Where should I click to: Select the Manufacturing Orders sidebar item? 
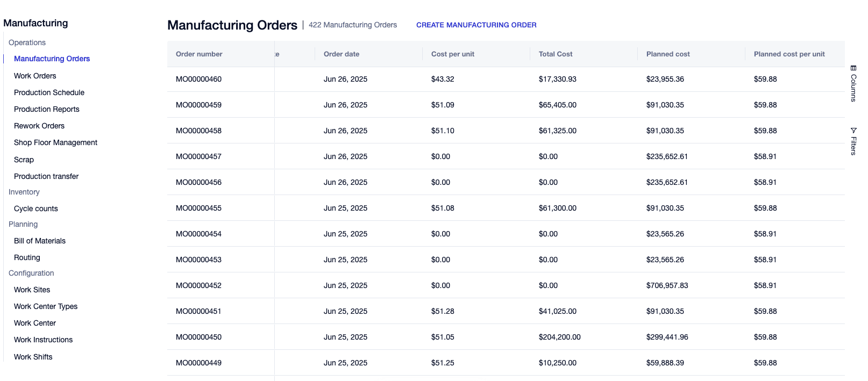(52, 59)
